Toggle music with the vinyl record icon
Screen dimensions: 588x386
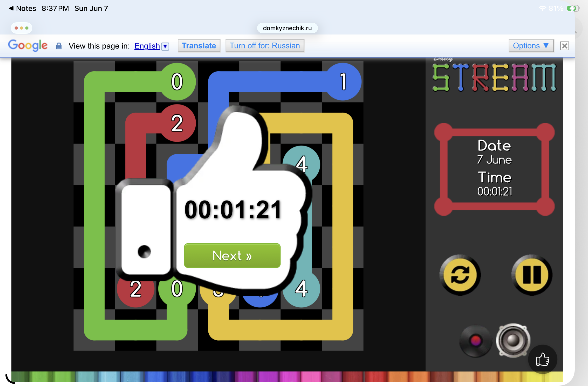(475, 341)
